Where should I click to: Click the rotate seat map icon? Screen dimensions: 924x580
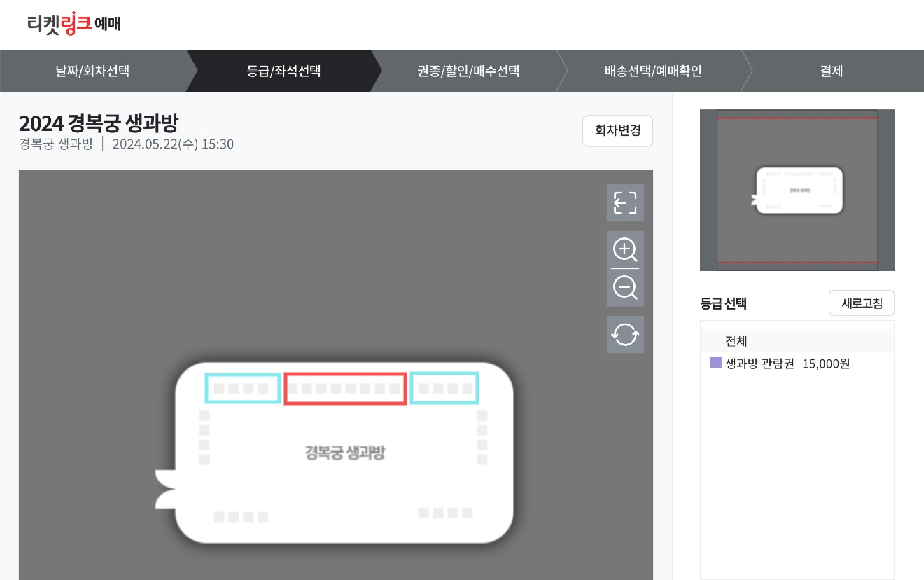click(625, 334)
